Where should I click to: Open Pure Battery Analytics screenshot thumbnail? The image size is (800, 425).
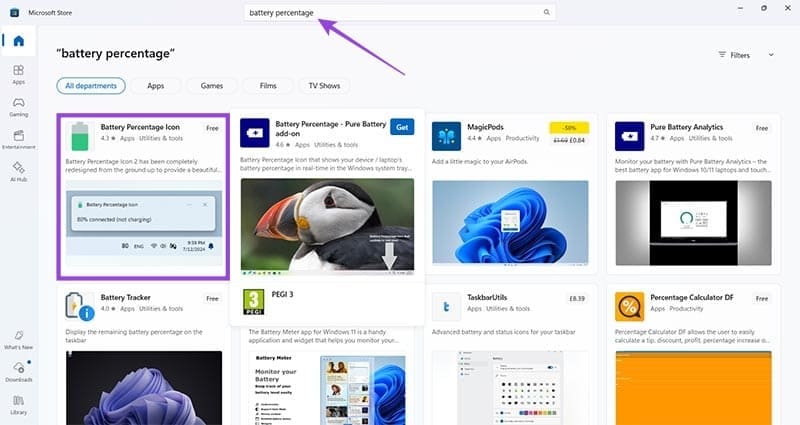tap(693, 223)
